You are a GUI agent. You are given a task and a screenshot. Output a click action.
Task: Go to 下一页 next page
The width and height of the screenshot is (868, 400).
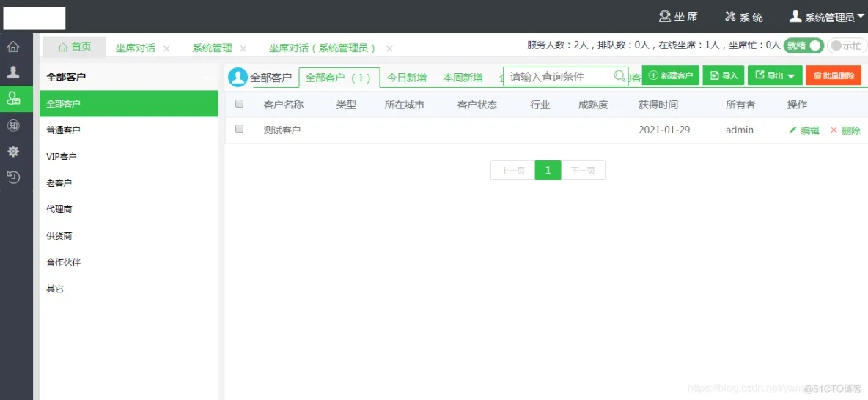click(583, 171)
